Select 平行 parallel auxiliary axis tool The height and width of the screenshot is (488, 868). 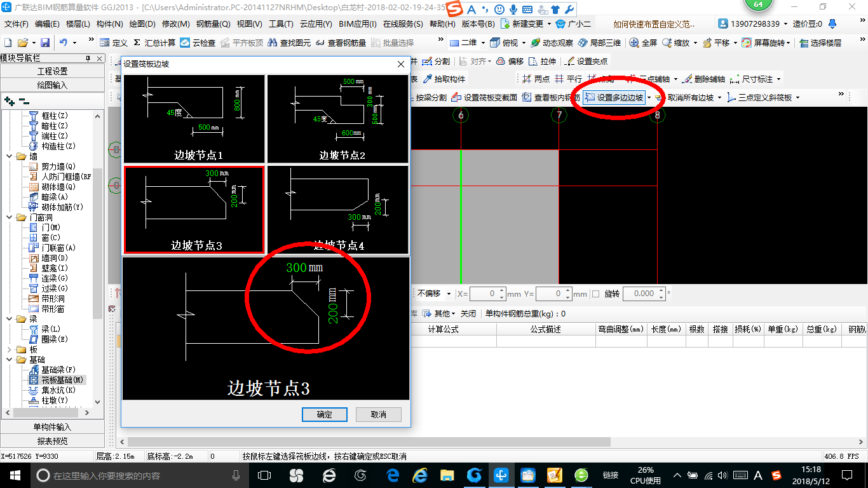(x=568, y=79)
